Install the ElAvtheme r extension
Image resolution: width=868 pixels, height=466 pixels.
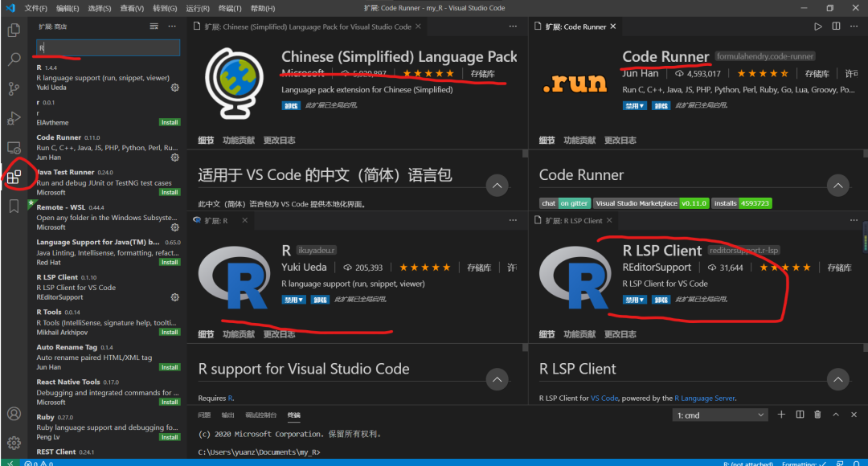(170, 122)
